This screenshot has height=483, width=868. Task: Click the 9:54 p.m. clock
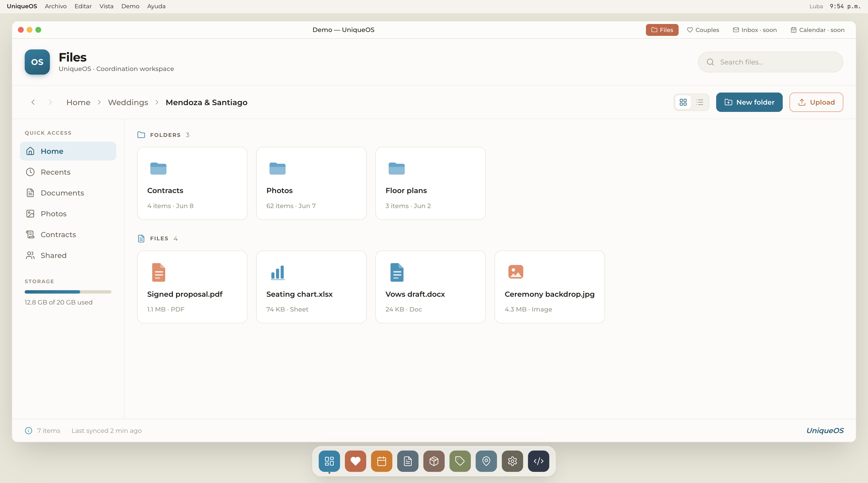845,6
